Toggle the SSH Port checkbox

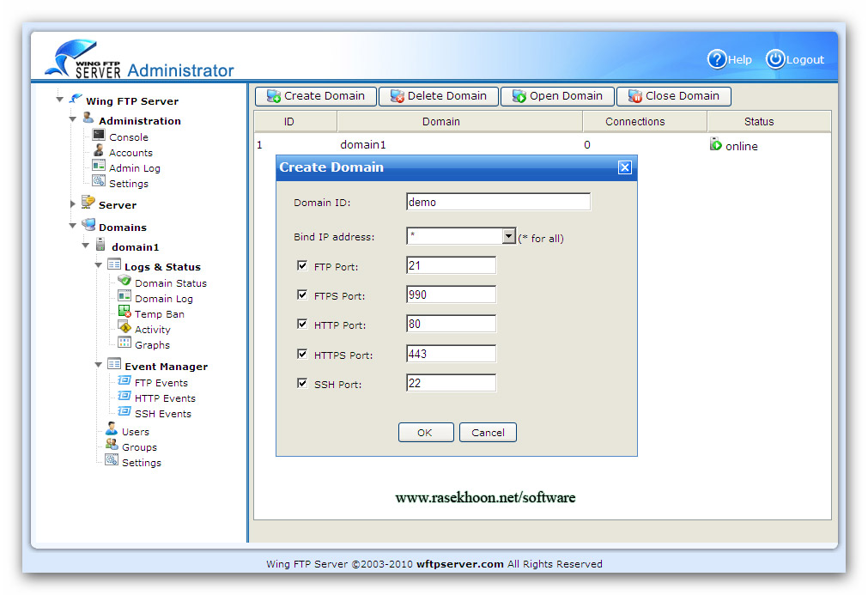(x=302, y=383)
